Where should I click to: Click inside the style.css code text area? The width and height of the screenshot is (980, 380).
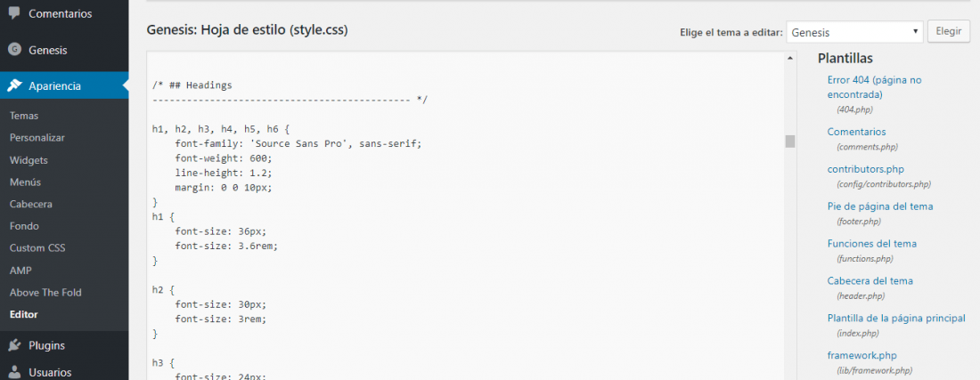click(466, 215)
